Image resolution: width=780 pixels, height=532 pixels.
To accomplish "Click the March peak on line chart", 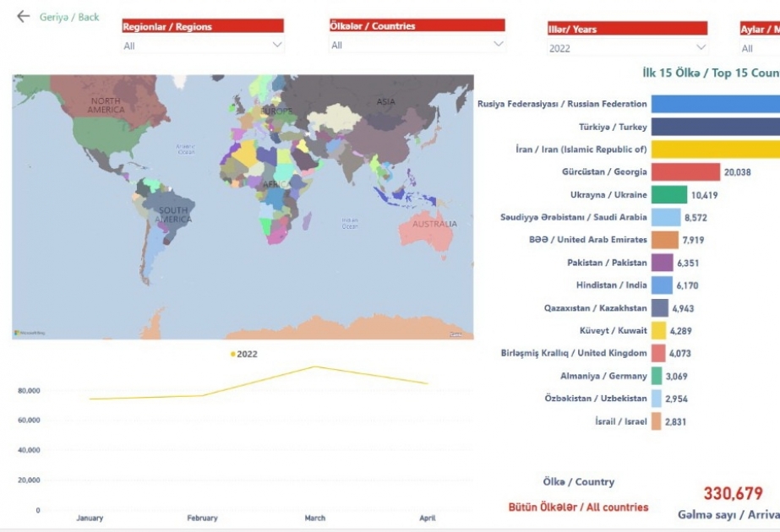I will coord(314,367).
